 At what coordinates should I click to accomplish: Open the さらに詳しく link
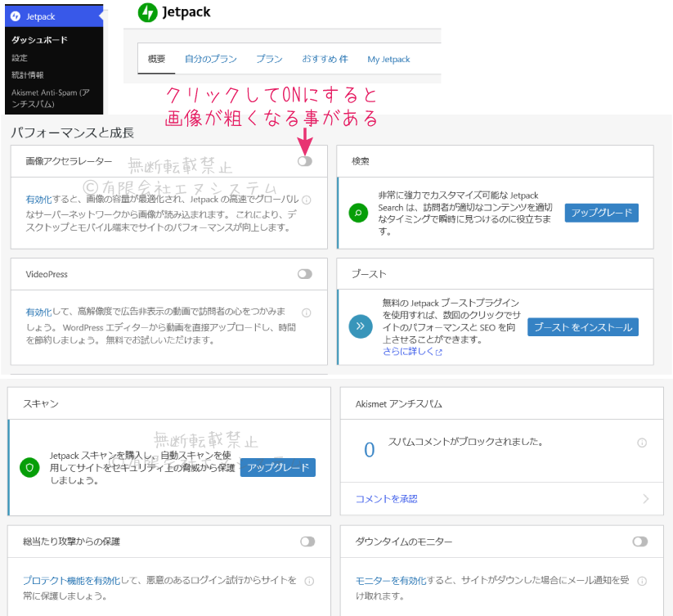click(408, 352)
